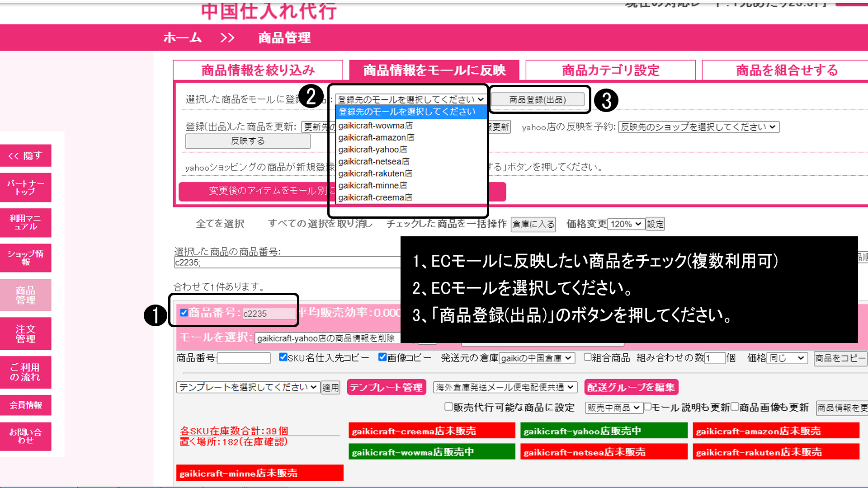Click the 商品登録(出品) button
Viewport: 868px width, 488px height.
click(538, 99)
